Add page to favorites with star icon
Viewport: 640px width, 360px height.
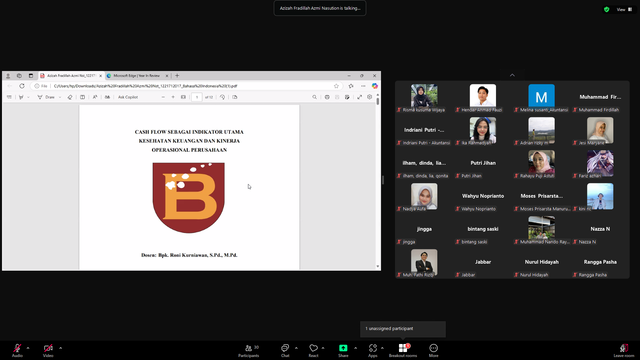(336, 86)
